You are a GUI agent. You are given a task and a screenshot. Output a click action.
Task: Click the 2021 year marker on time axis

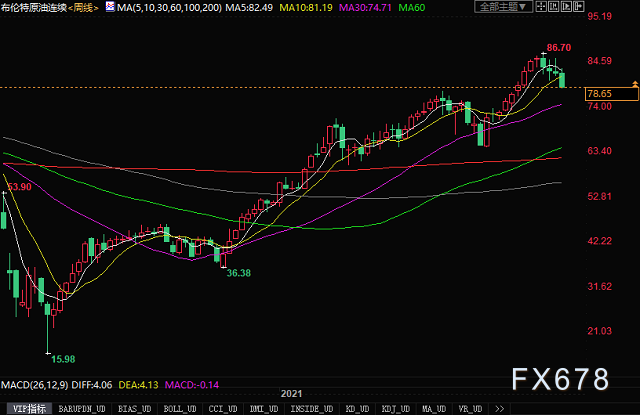pos(291,394)
